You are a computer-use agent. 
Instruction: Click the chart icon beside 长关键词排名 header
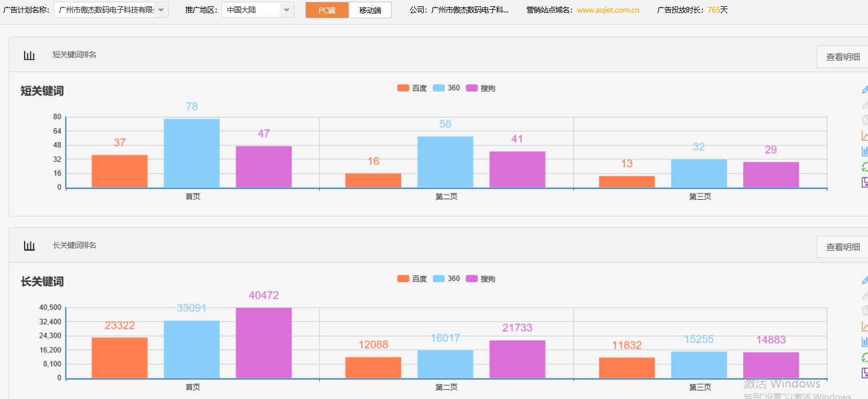click(29, 245)
